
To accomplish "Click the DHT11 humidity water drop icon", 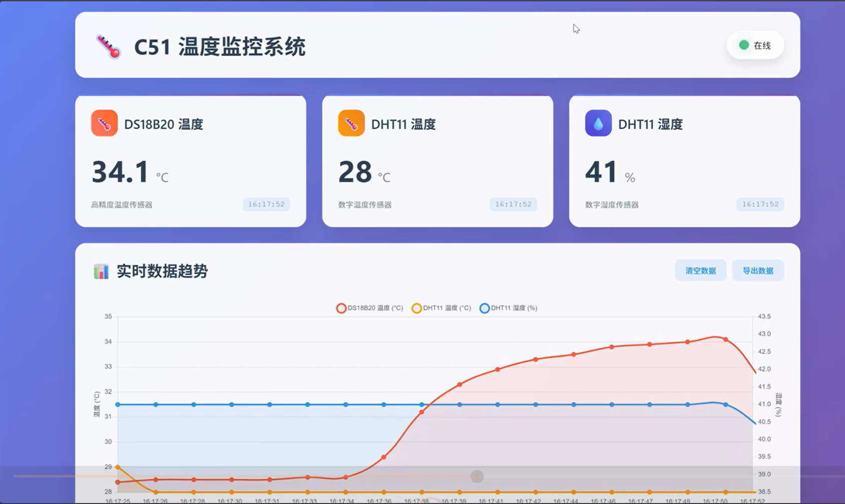I will 598,123.
